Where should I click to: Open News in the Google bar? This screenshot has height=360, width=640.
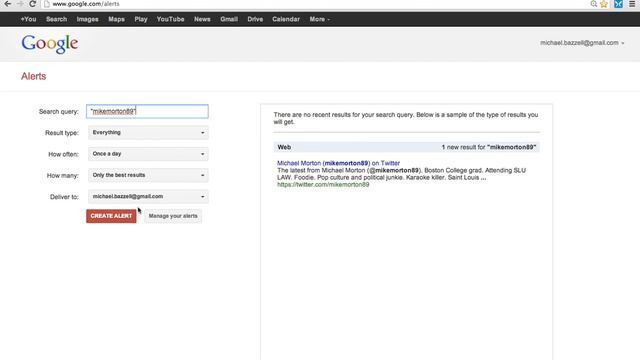[202, 19]
